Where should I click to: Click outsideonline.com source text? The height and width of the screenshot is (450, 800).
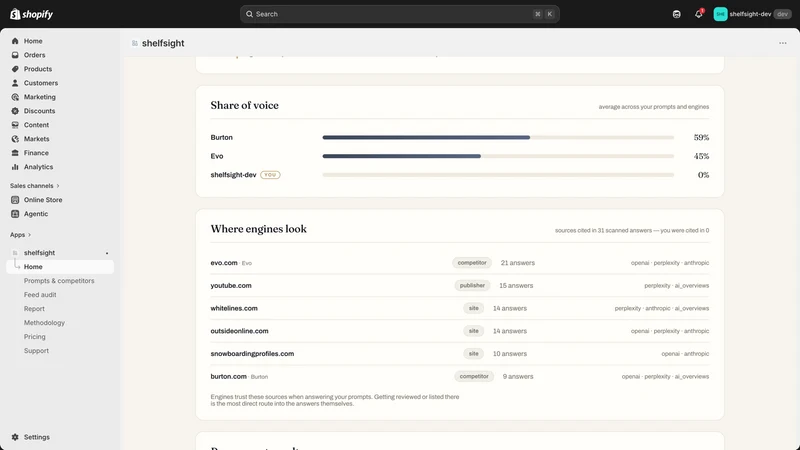click(239, 331)
